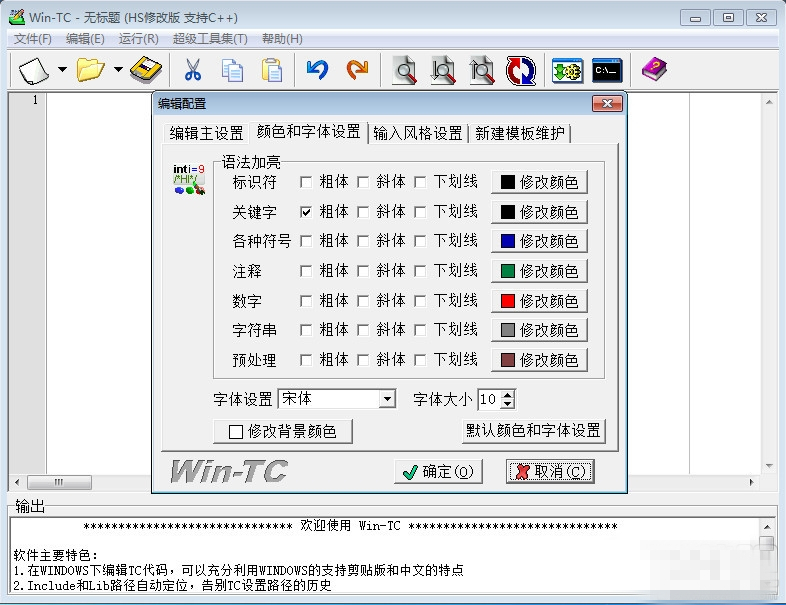The width and height of the screenshot is (786, 605).
Task: Click the editor's vertical scroll up arrow
Action: pyautogui.click(x=769, y=102)
